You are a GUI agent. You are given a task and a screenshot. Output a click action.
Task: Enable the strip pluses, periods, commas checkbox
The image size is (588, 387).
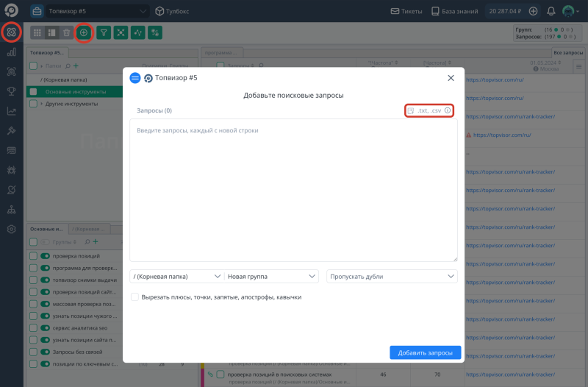tap(135, 297)
